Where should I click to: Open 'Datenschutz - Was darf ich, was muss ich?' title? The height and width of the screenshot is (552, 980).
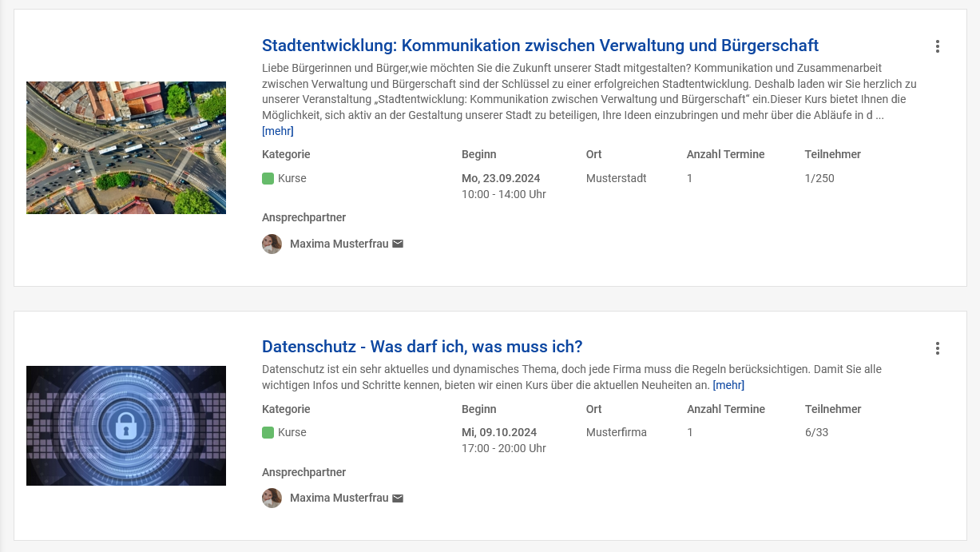coord(423,347)
